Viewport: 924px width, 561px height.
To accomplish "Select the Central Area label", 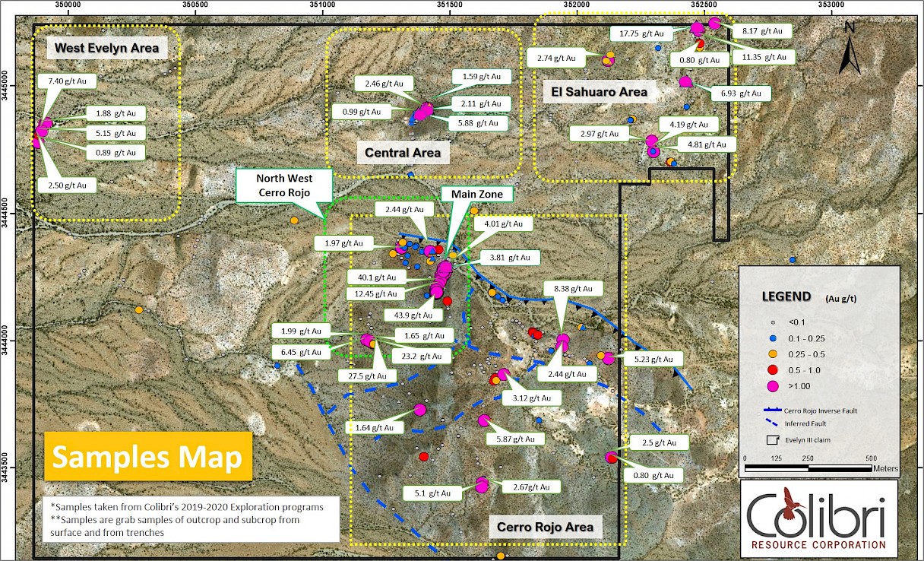I will pos(403,153).
